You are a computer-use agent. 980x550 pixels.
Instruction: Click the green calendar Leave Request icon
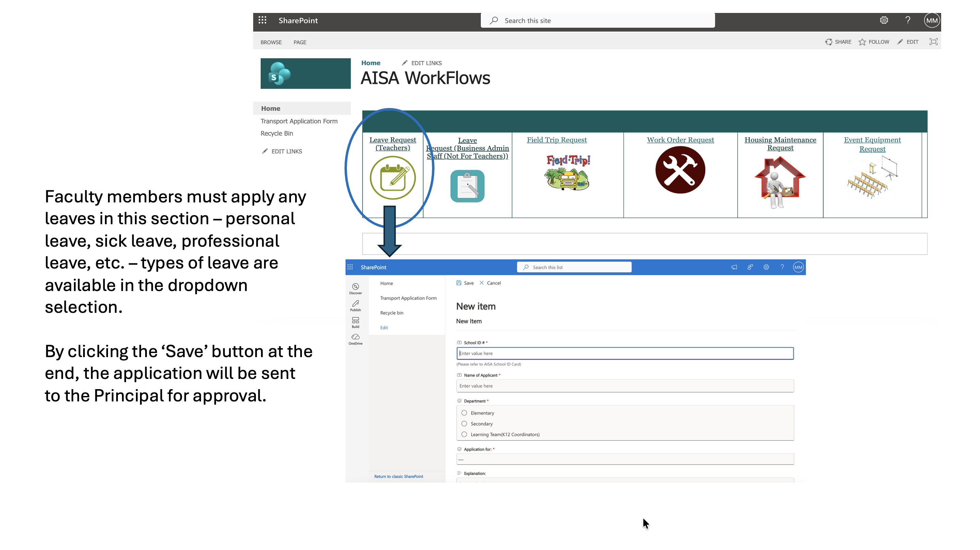click(393, 178)
